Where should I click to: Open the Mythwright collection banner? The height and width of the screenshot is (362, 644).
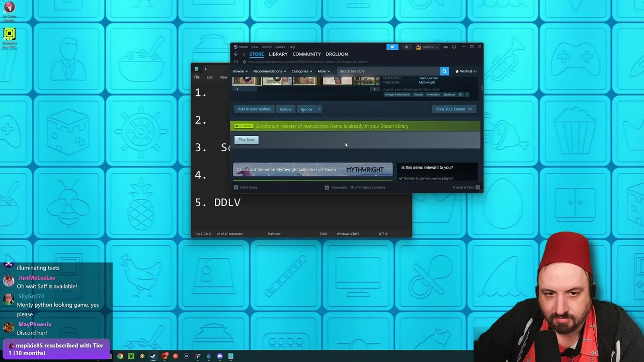click(x=312, y=170)
